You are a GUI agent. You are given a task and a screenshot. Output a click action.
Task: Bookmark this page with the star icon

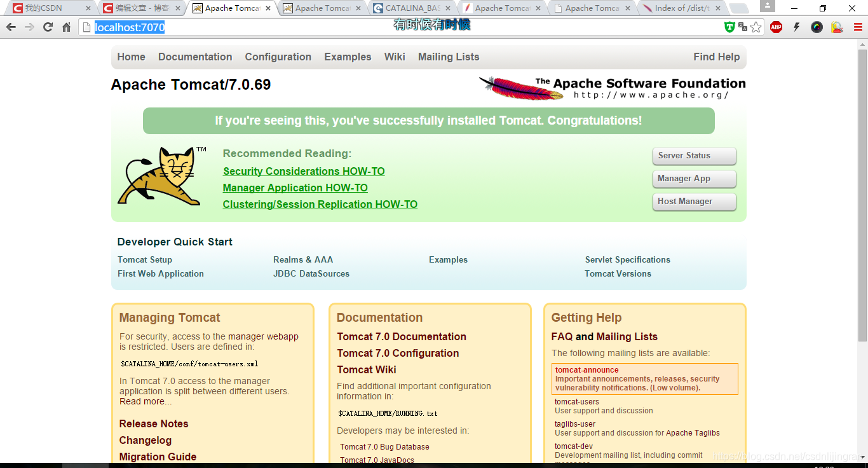(x=756, y=27)
